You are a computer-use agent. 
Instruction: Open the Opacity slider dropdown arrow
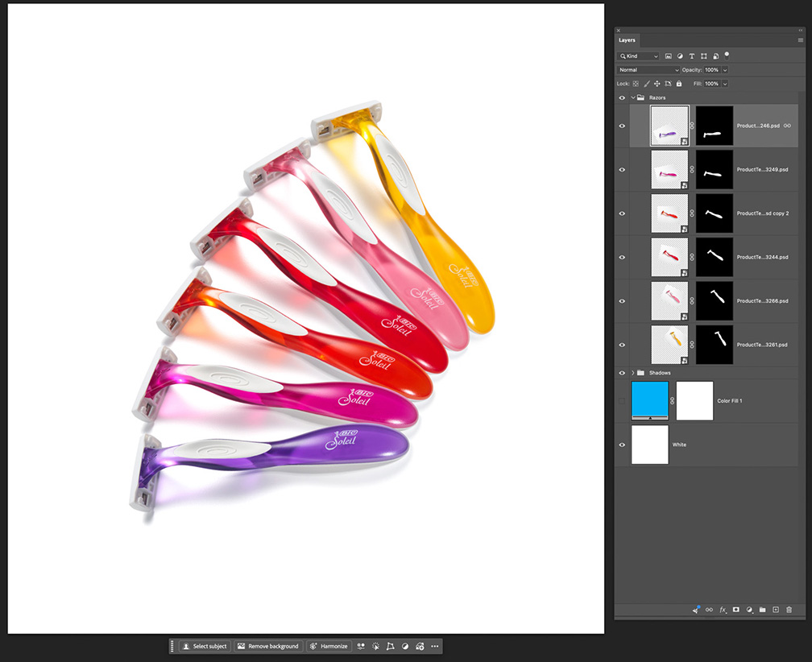pyautogui.click(x=725, y=70)
